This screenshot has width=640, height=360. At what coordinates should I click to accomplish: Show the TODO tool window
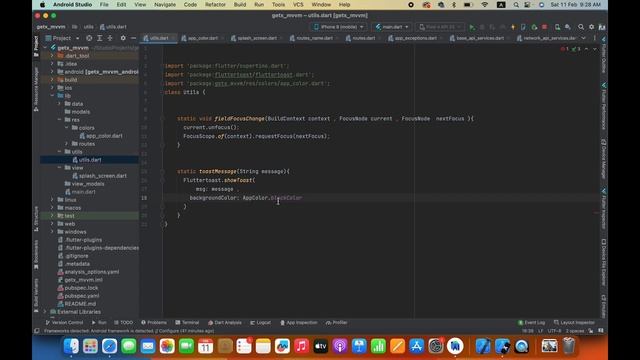123,322
